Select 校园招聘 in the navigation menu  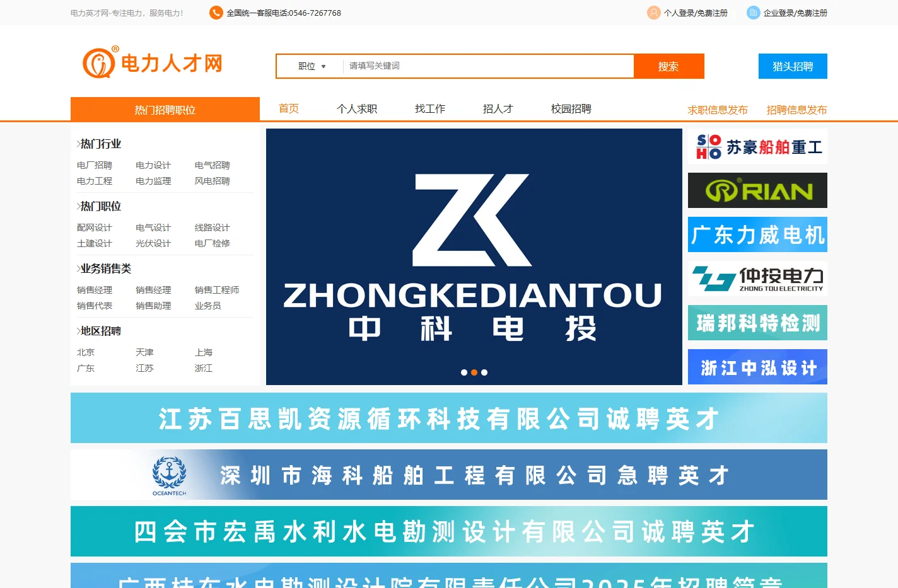571,108
